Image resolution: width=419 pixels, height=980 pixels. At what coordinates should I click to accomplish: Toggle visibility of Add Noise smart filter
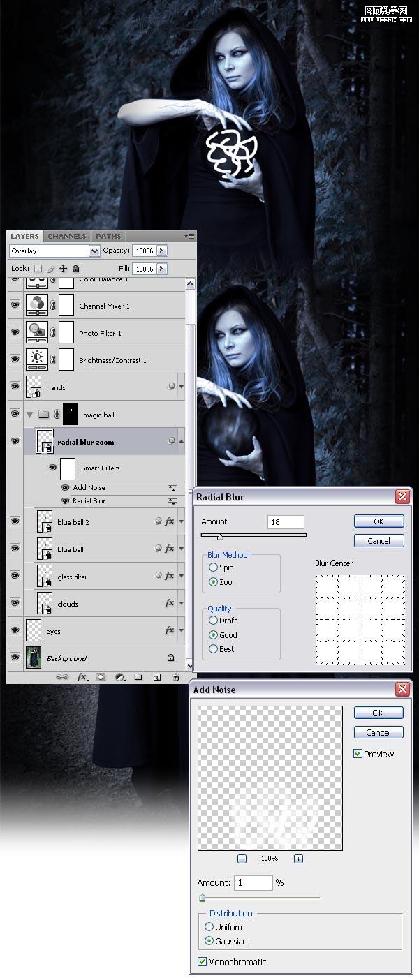[66, 488]
